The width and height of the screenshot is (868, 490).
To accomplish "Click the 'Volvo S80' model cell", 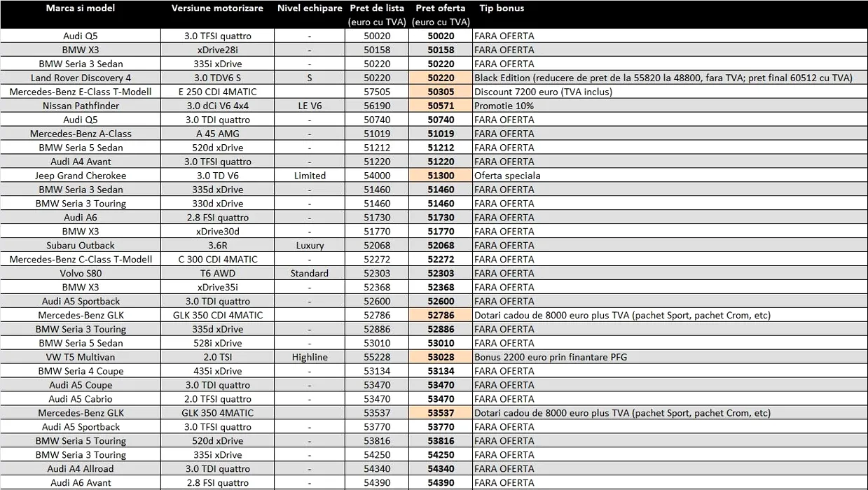I will point(81,274).
